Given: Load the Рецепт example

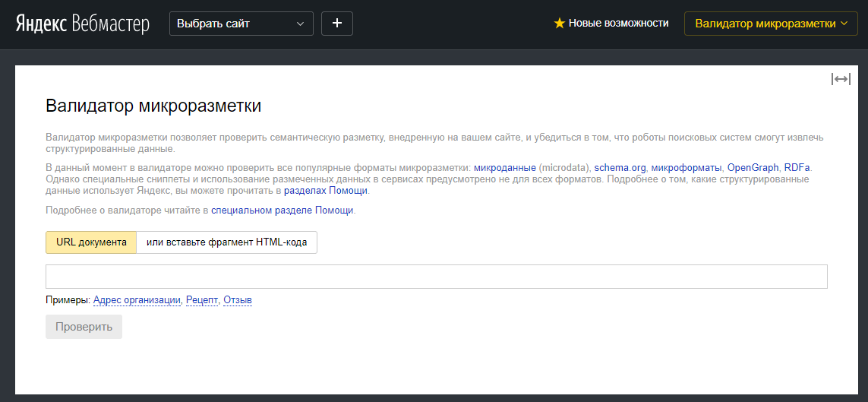Looking at the screenshot, I should 201,300.
